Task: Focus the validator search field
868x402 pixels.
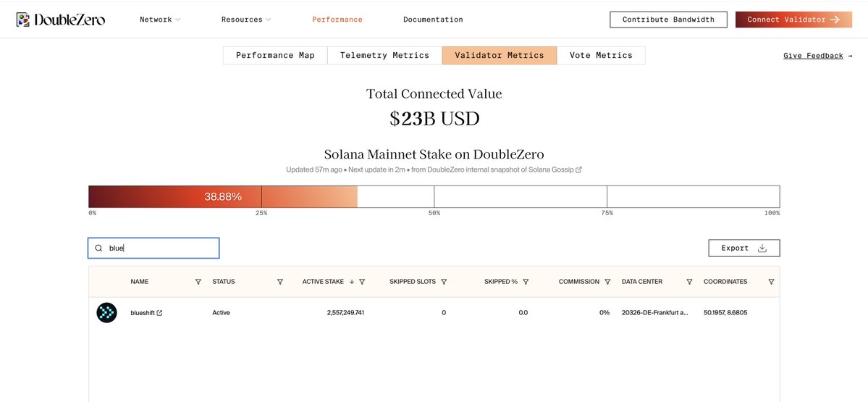Action: point(153,248)
